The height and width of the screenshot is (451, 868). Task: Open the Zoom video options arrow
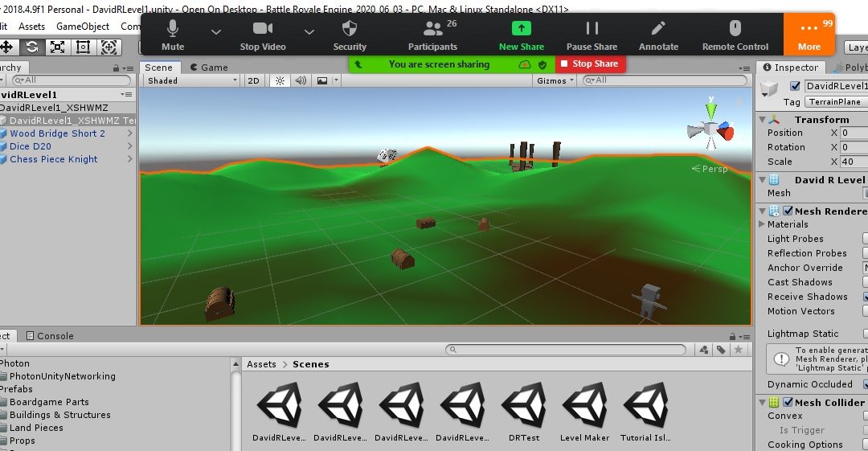[309, 32]
